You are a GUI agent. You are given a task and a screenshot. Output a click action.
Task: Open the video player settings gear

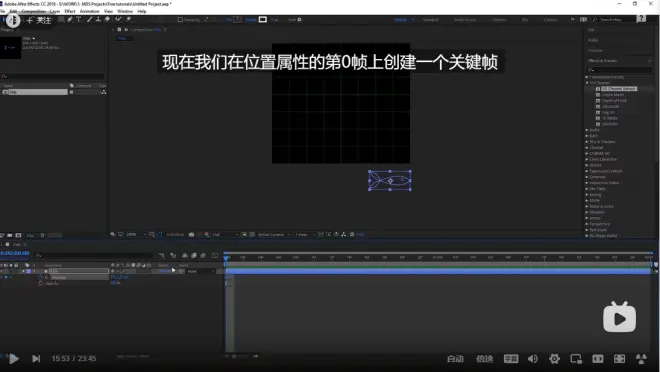(554, 359)
